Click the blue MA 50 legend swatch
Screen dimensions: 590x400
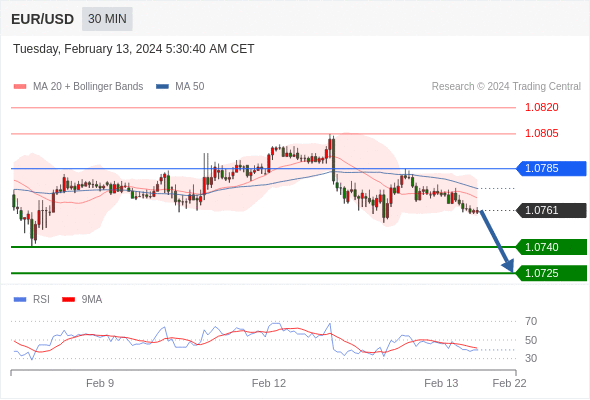162,87
